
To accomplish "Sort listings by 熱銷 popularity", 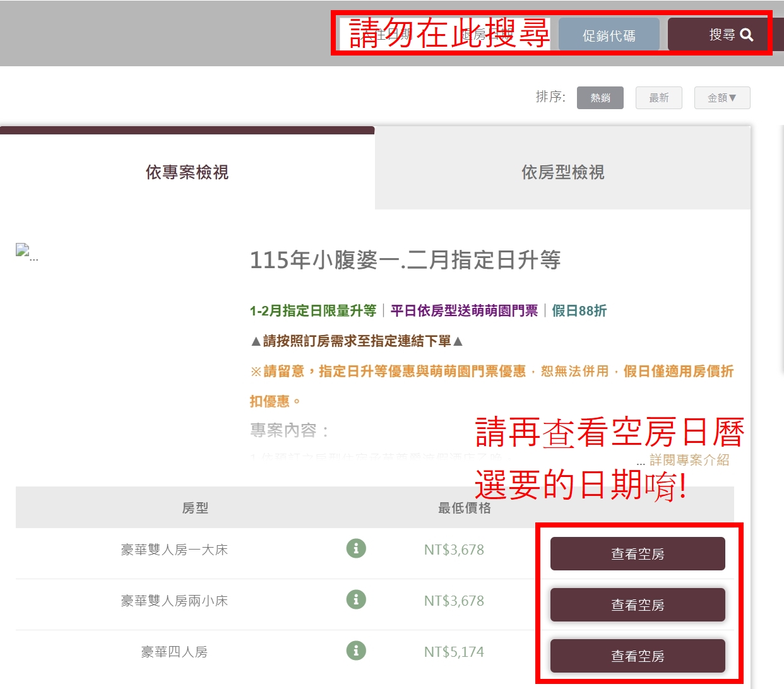I will pyautogui.click(x=600, y=98).
